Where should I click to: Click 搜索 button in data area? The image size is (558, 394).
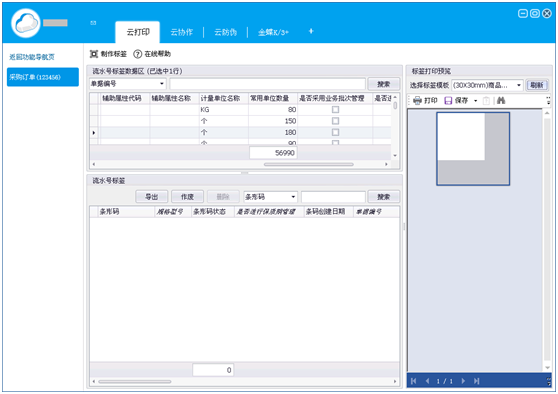pyautogui.click(x=384, y=84)
